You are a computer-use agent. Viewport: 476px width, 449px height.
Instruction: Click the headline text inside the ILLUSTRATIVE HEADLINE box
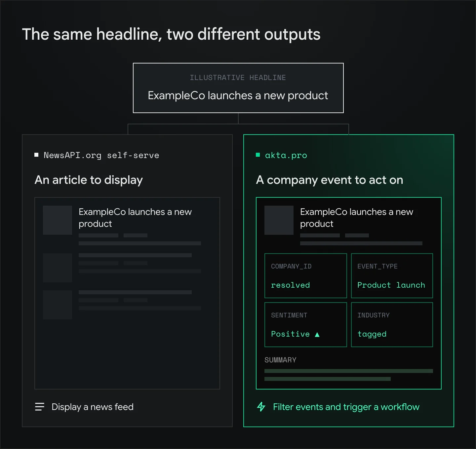[x=238, y=96]
